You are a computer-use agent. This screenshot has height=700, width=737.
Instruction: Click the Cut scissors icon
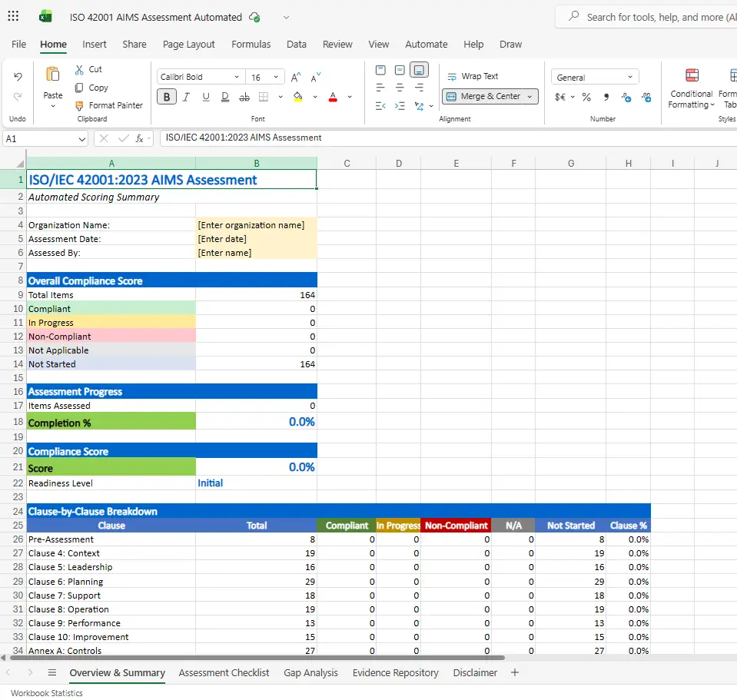79,69
